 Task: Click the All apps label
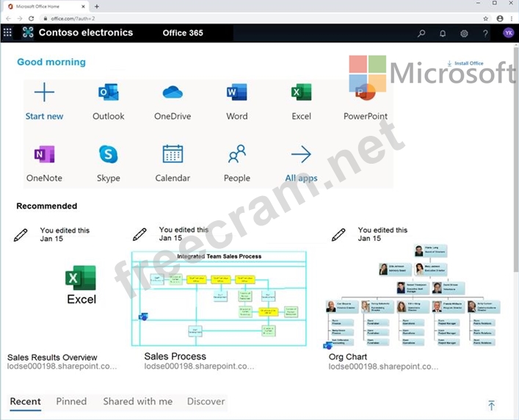coord(301,178)
